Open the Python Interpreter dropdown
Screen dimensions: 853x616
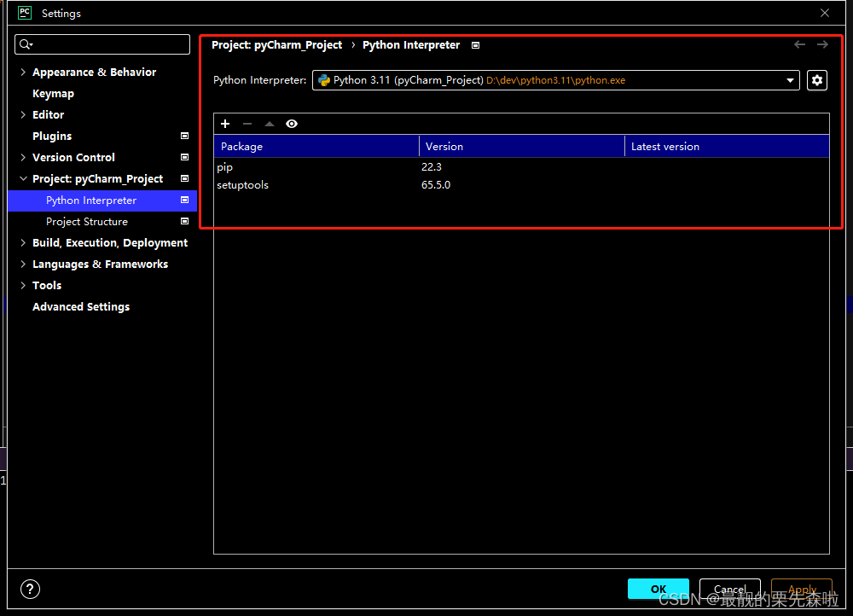(555, 80)
